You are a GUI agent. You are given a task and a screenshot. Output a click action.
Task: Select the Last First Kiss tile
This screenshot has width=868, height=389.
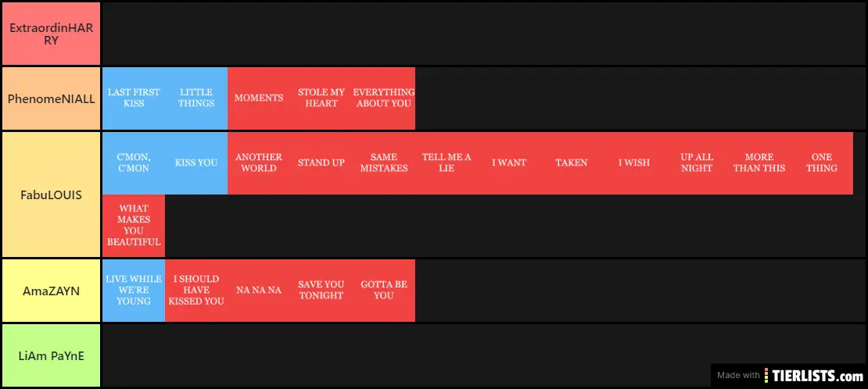point(134,98)
